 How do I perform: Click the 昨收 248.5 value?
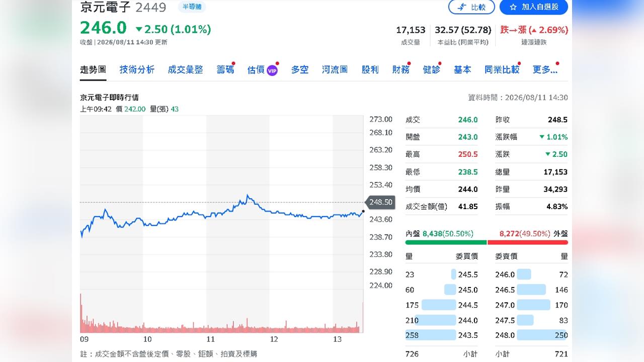tap(557, 120)
